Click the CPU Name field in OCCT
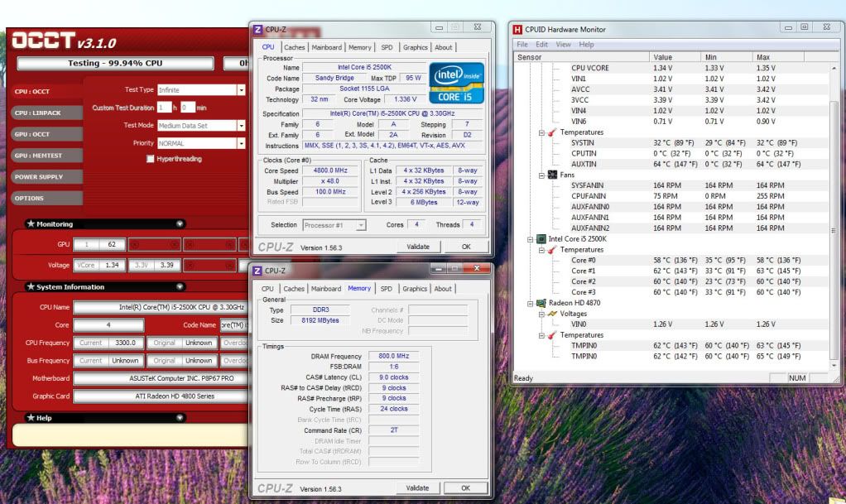This screenshot has height=504, width=846. (x=161, y=307)
